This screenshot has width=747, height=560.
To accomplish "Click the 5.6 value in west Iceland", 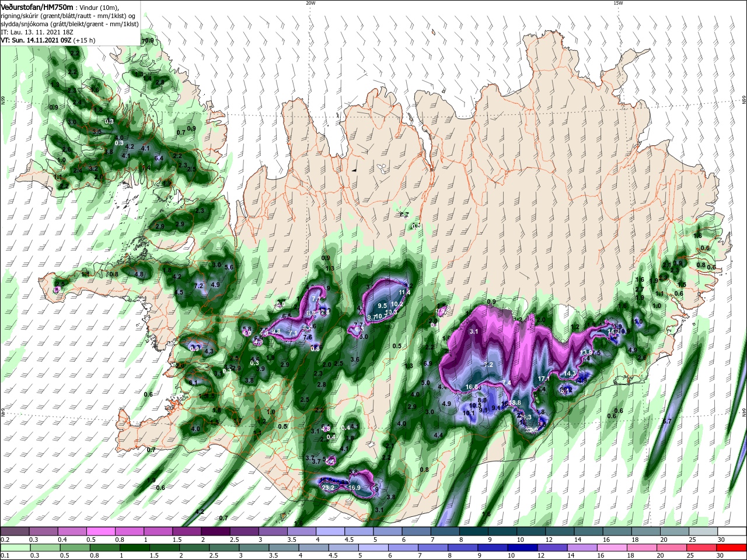I will tap(229, 267).
